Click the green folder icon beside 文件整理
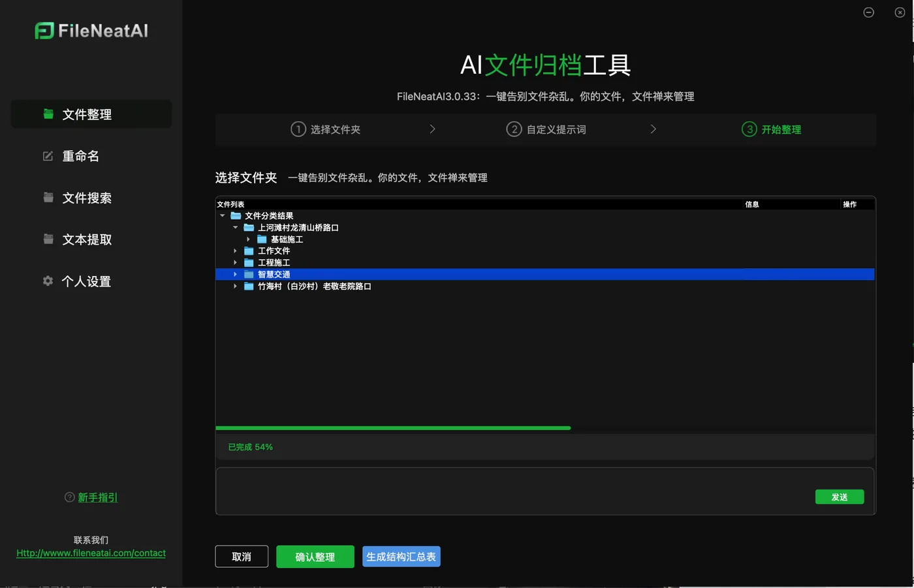 48,114
